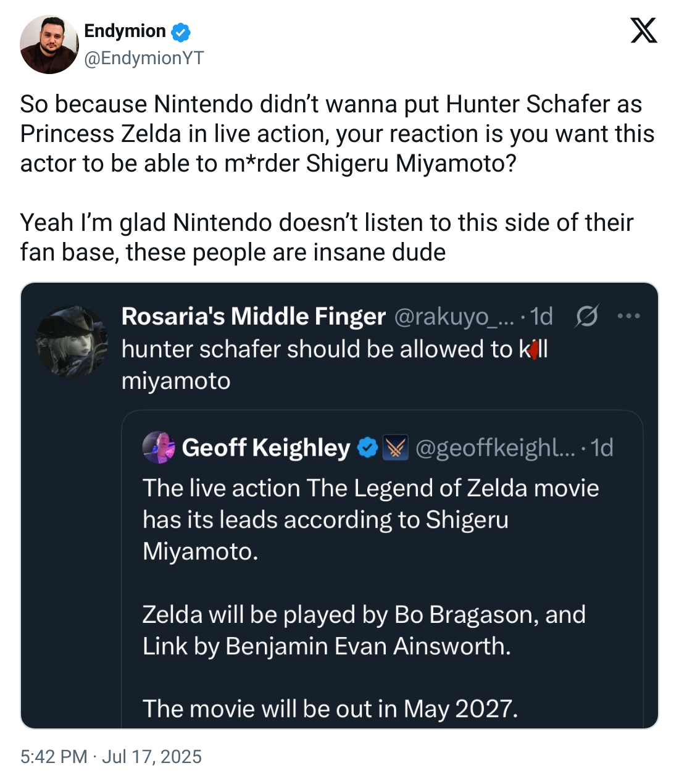Click the @EndymionYT handle
The height and width of the screenshot is (784, 679).
143,58
